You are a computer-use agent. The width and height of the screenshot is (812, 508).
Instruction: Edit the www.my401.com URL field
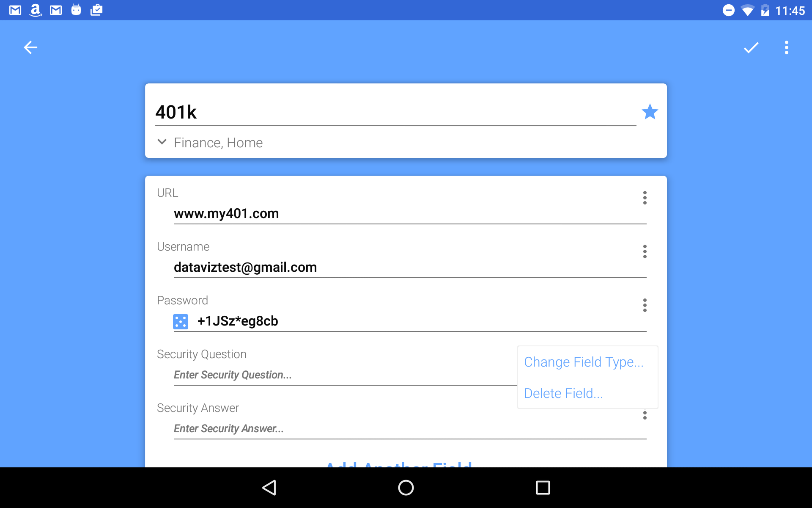click(x=410, y=214)
